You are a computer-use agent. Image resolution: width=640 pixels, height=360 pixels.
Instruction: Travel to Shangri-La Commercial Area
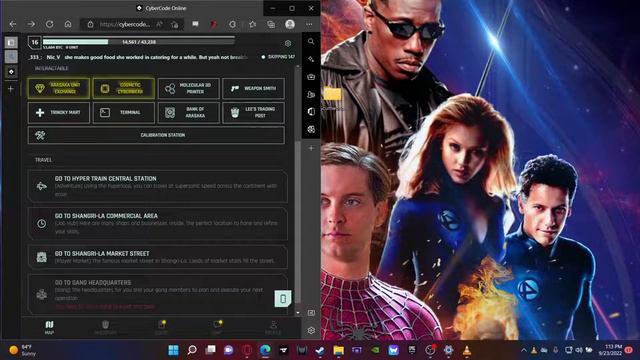[158, 224]
